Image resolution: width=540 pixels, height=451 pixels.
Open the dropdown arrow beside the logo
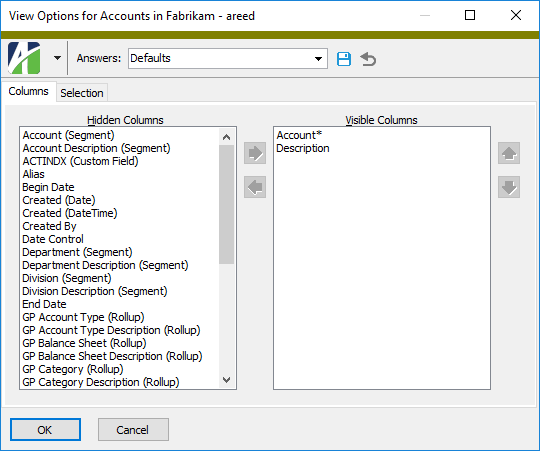coord(58,58)
